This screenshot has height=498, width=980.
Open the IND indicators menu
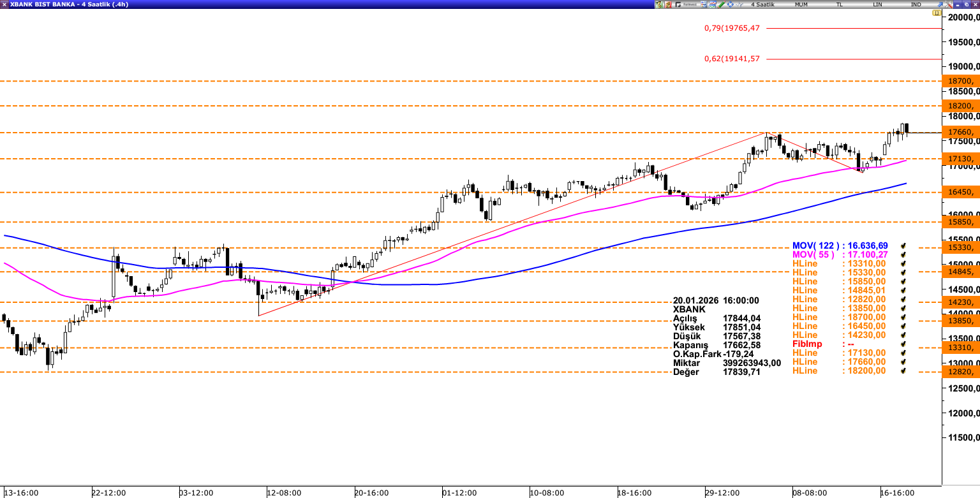tap(916, 4)
